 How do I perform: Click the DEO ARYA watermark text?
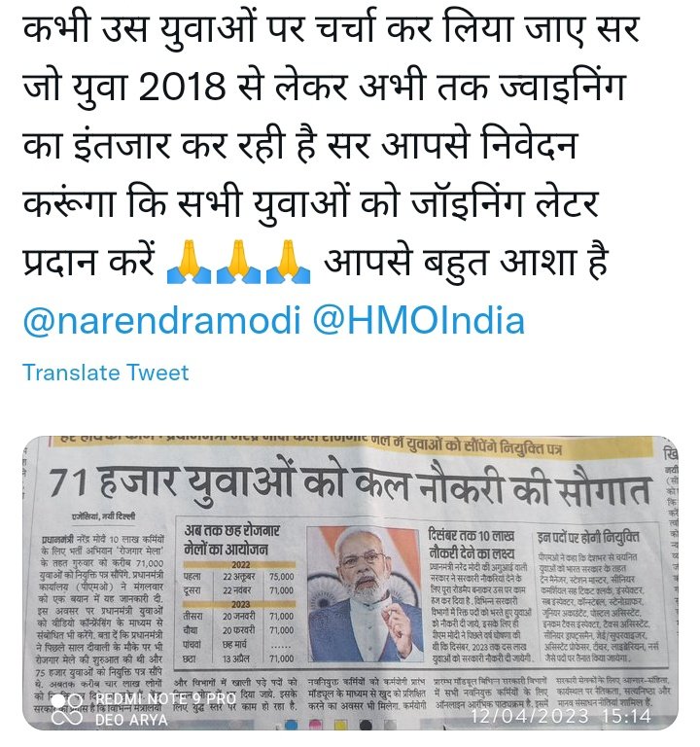click(131, 720)
